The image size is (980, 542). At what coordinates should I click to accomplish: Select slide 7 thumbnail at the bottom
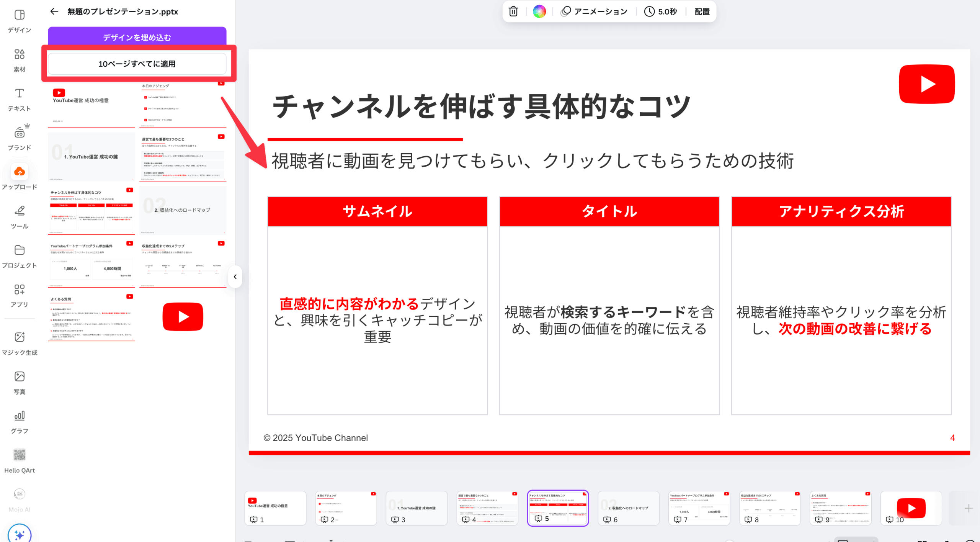[x=699, y=508]
